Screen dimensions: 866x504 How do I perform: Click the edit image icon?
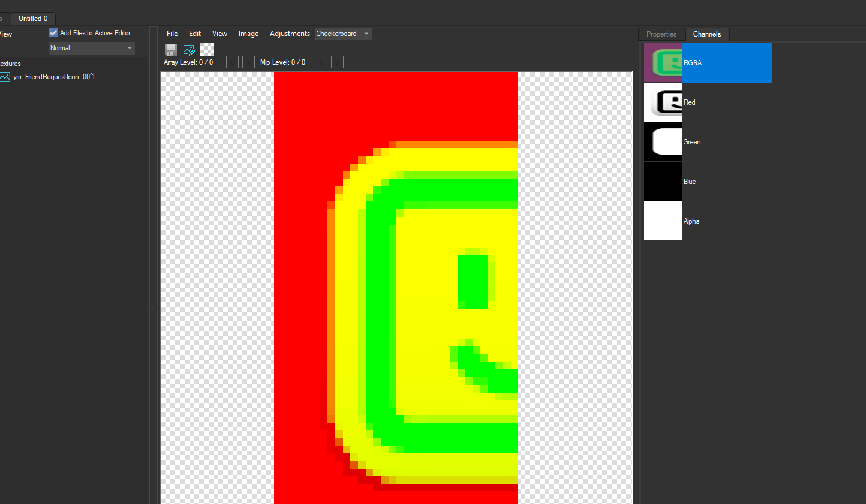click(189, 49)
